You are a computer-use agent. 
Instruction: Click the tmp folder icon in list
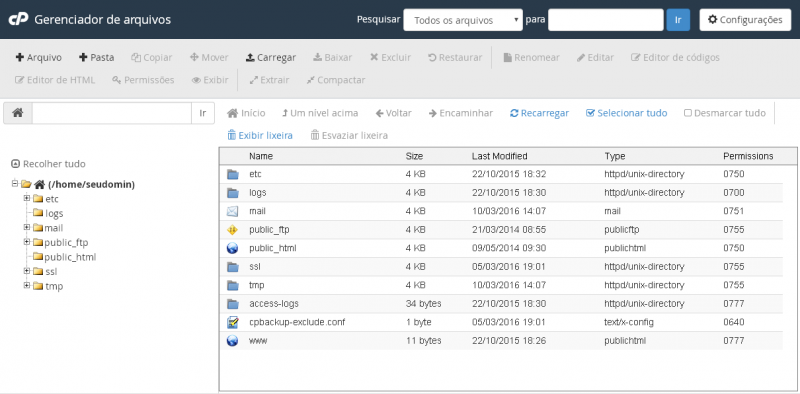(233, 285)
